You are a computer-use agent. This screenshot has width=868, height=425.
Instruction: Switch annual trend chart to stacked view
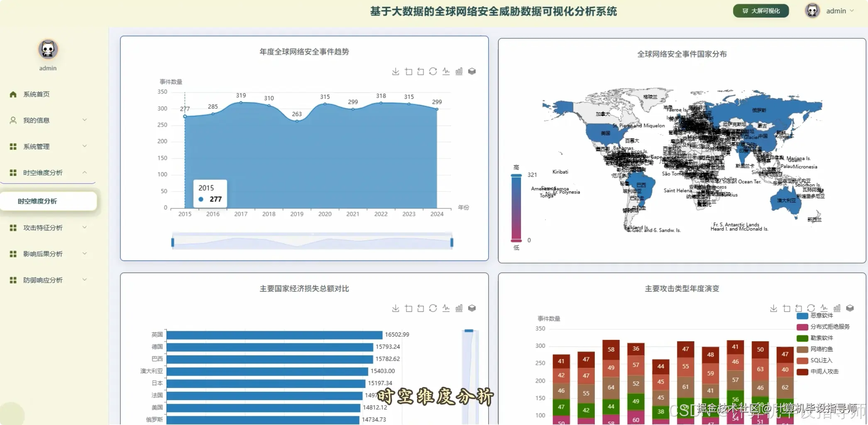pyautogui.click(x=472, y=71)
